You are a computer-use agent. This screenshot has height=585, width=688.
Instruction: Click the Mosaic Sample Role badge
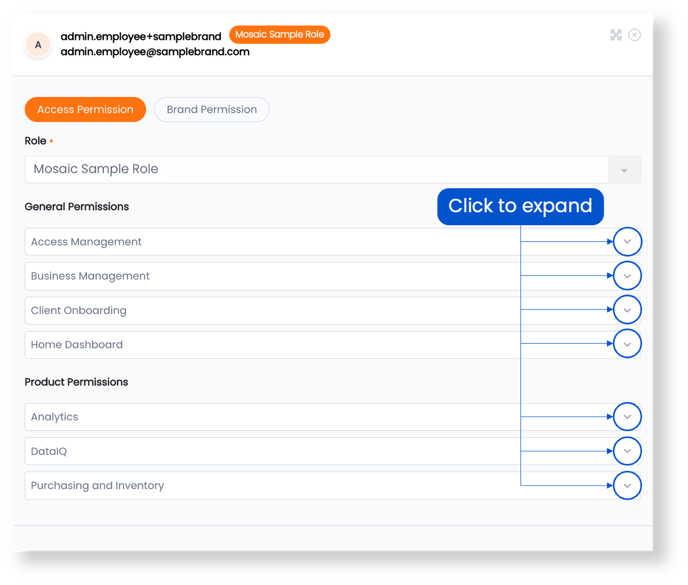click(280, 35)
